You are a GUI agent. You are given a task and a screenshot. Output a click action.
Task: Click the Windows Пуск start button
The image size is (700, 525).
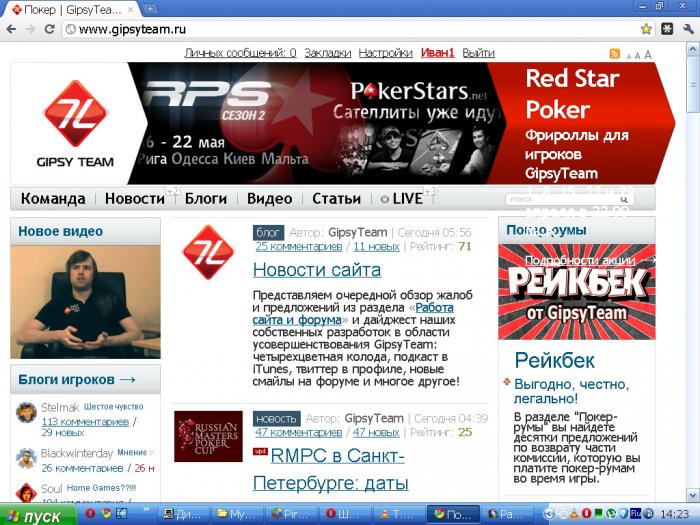(x=37, y=515)
